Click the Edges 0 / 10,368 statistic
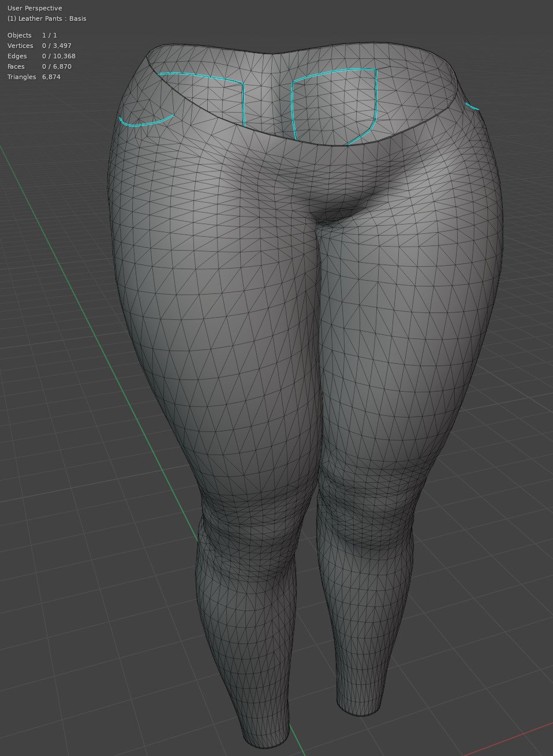This screenshot has height=756, width=553. (42, 56)
